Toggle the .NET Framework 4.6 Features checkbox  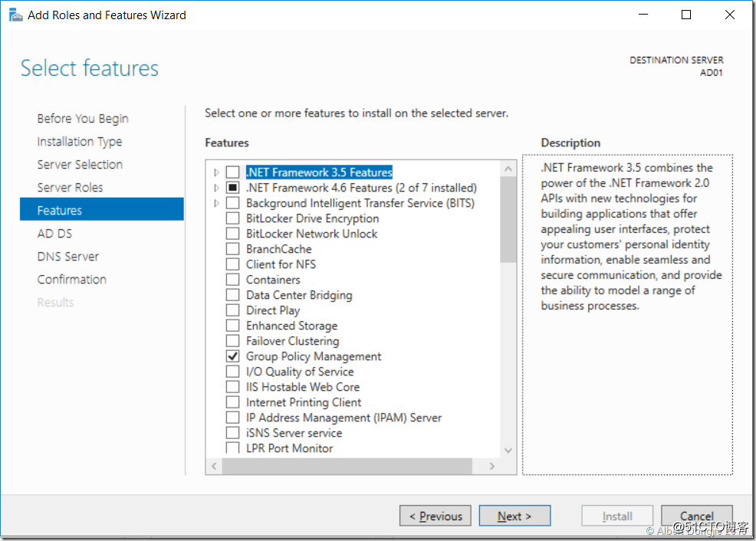point(232,188)
